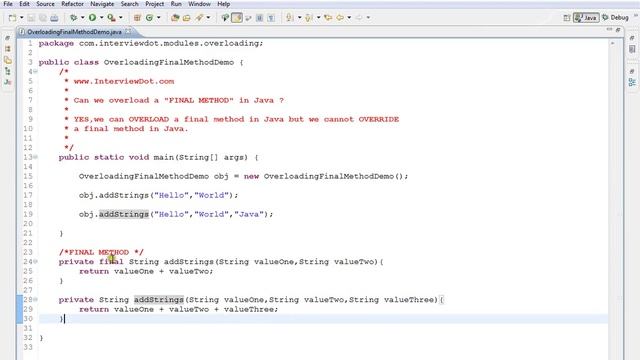
Task: Open the Next Annotation dropdown arrow
Action: (299, 18)
